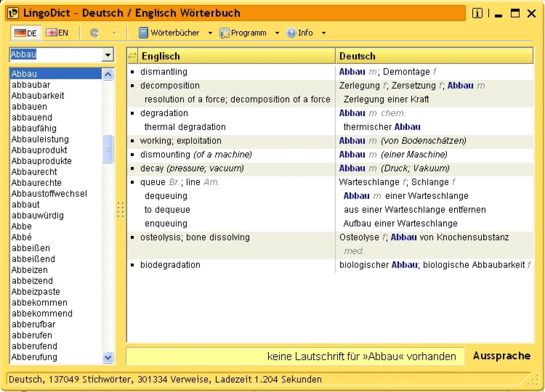This screenshot has width=545, height=392.
Task: Sort by the Englisch column header
Action: pyautogui.click(x=236, y=56)
